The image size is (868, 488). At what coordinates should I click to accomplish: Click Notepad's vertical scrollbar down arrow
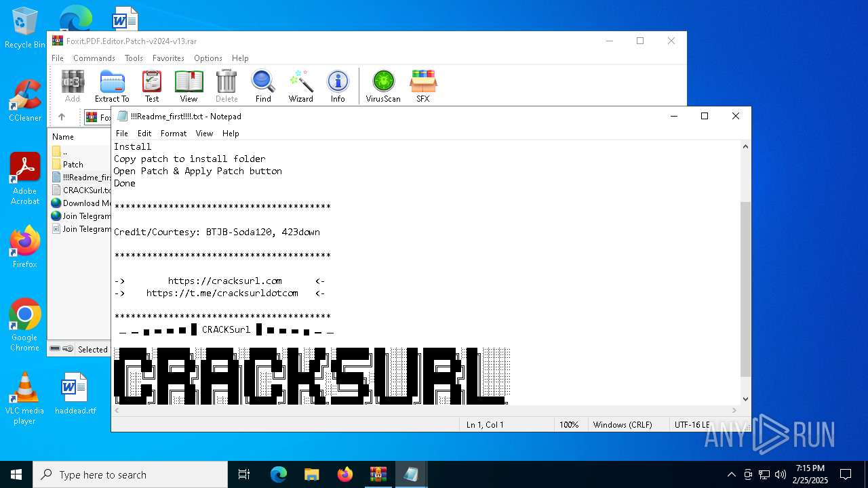(x=746, y=399)
